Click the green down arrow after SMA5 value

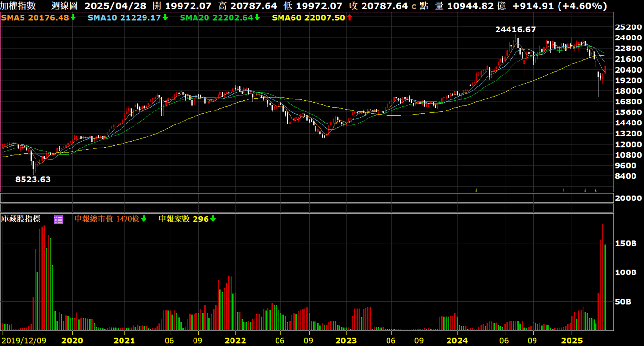coord(73,18)
